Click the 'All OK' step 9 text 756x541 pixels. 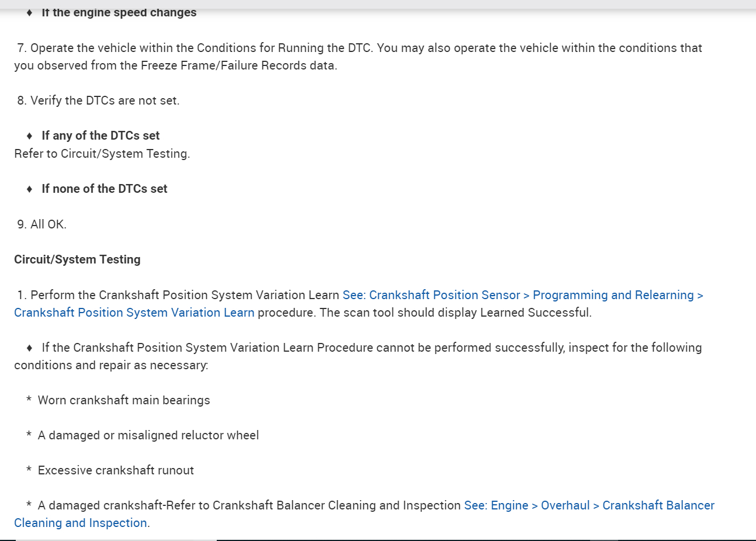tap(48, 224)
